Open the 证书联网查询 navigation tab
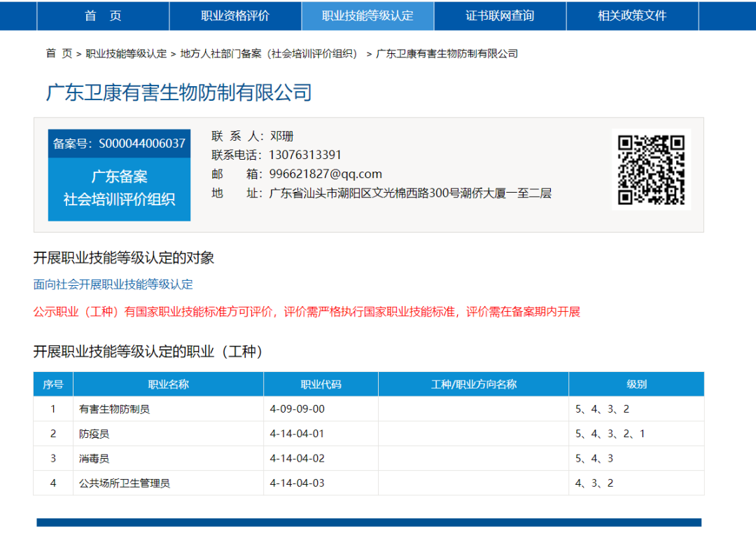756x538 pixels. pos(500,16)
